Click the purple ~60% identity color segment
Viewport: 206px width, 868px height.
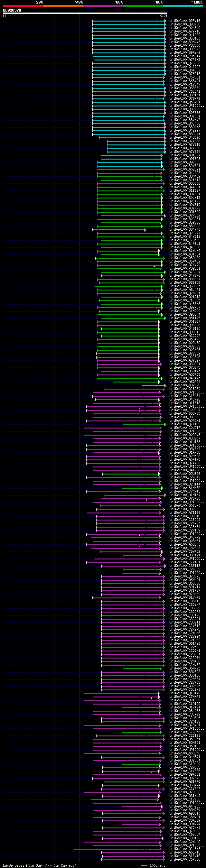click(103, 6)
